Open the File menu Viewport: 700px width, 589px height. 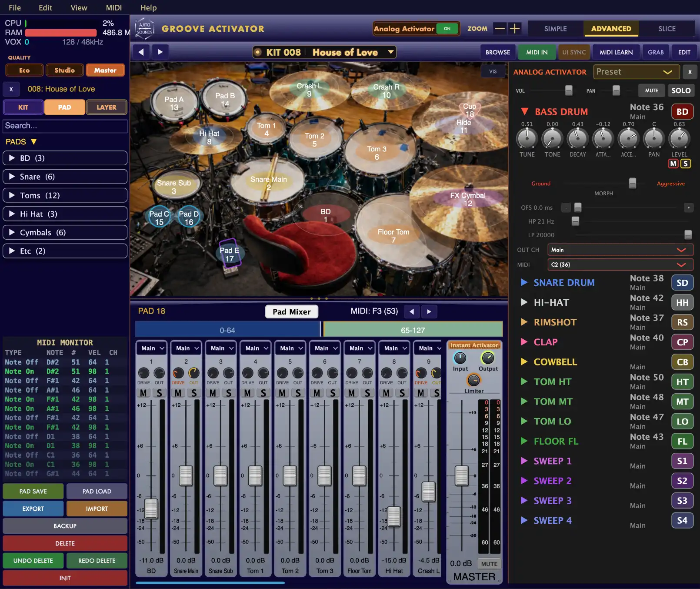[x=15, y=8]
